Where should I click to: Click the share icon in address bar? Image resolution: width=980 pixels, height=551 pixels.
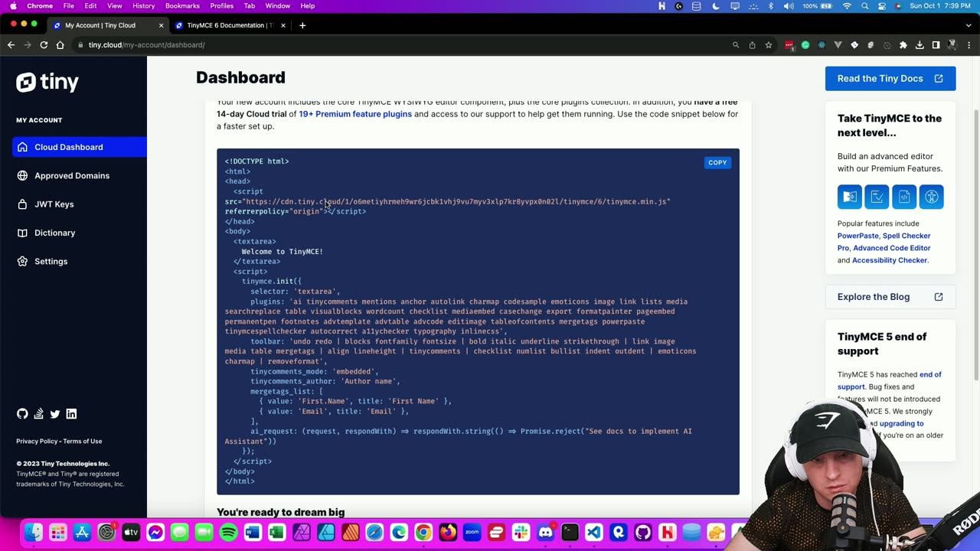tap(752, 45)
